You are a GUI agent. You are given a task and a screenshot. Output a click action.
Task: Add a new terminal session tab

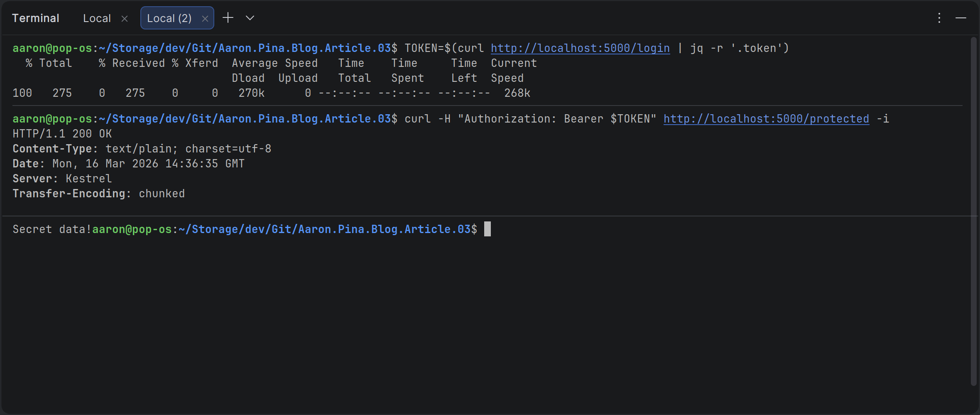click(x=228, y=18)
